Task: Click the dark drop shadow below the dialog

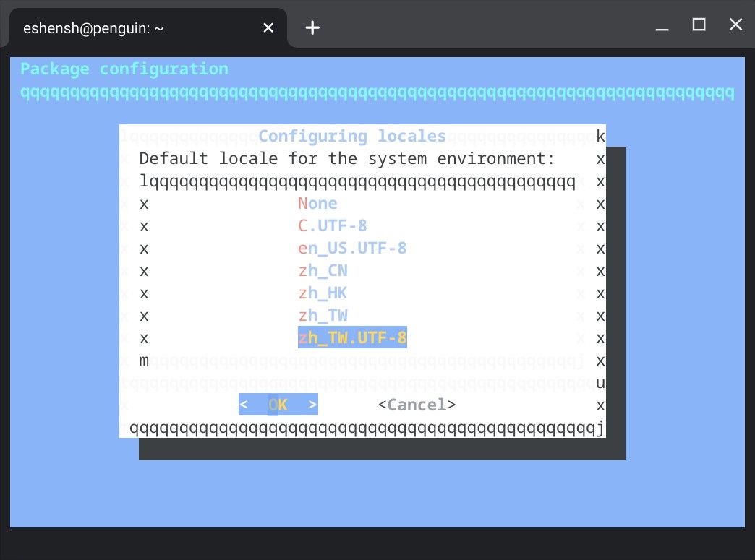Action: 382,449
